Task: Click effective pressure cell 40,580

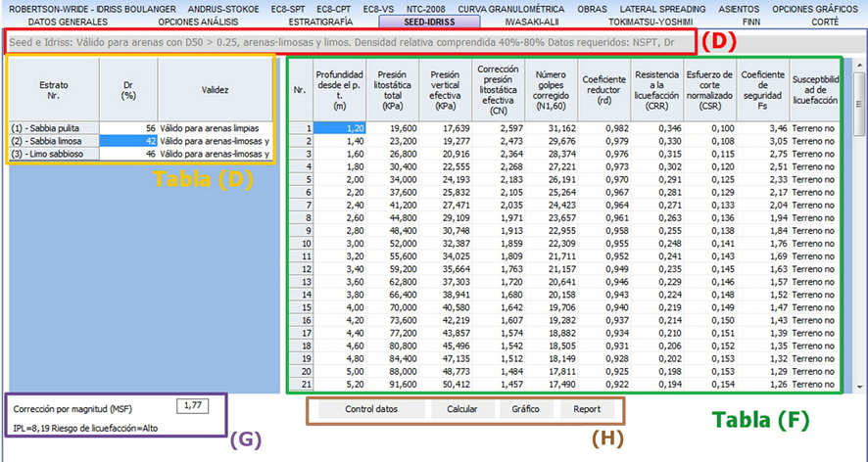Action: click(446, 307)
